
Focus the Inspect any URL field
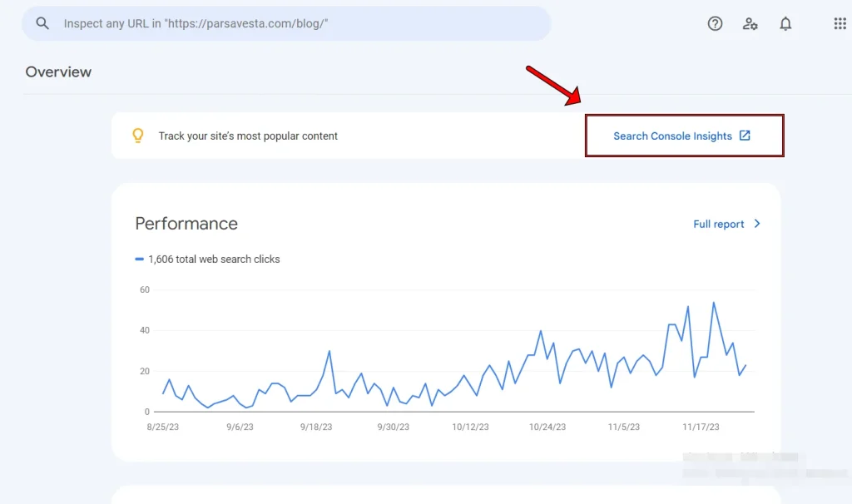pos(286,23)
